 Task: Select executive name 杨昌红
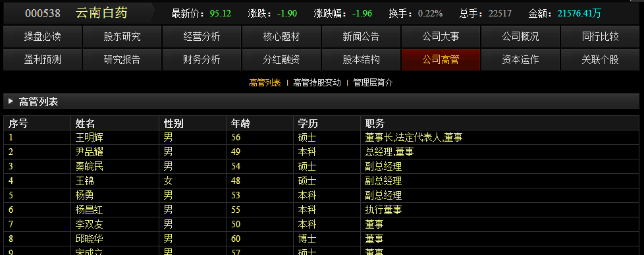point(89,210)
